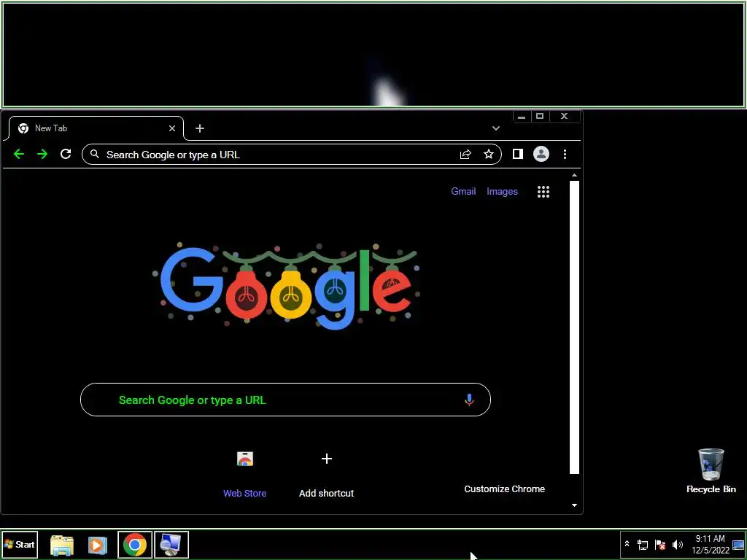Show hidden tray icons arrow
The image size is (747, 560).
[627, 544]
